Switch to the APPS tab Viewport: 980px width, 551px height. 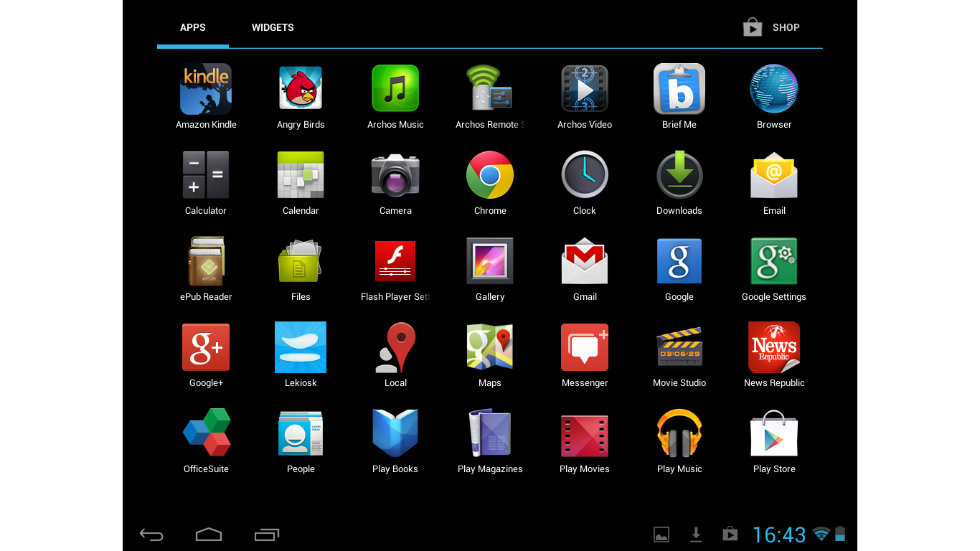coord(193,27)
